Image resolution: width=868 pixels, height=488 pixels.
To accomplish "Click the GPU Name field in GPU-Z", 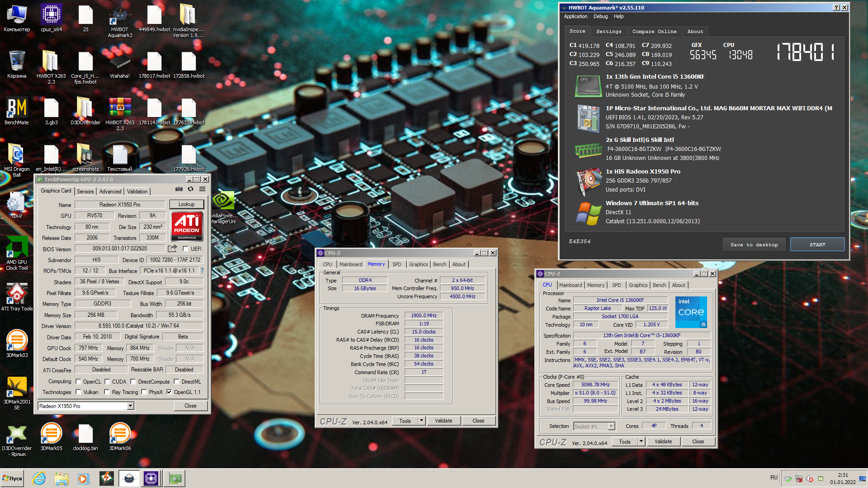I will (x=120, y=204).
